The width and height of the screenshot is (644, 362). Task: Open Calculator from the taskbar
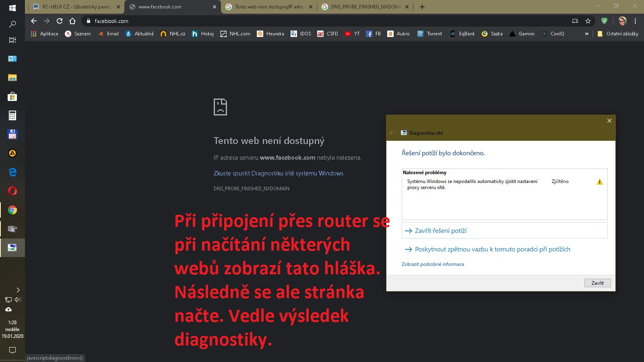[x=12, y=115]
